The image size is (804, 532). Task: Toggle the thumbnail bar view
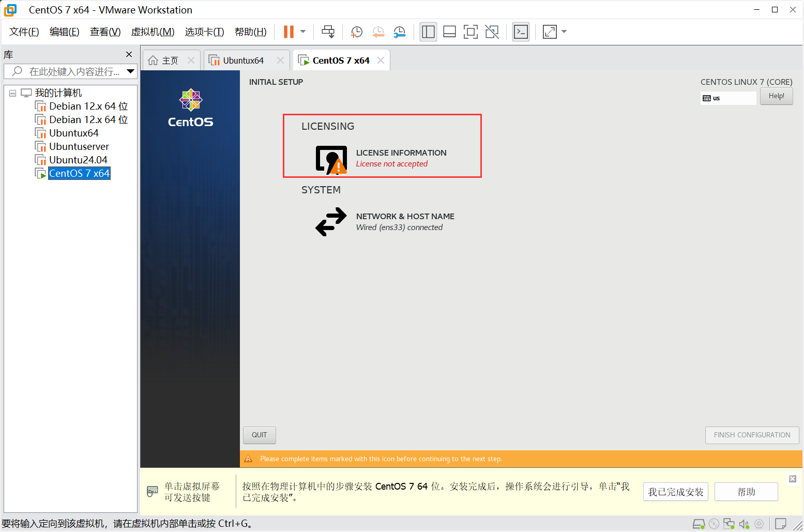(x=449, y=32)
